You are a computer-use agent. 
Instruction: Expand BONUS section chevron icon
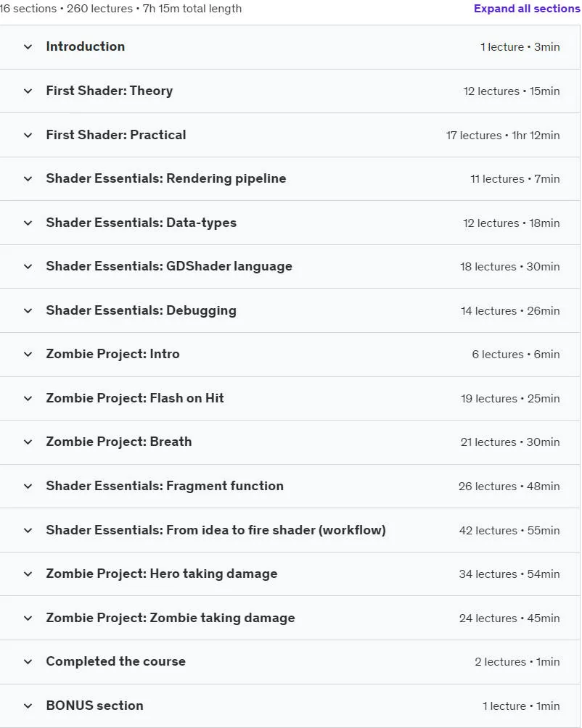tap(28, 706)
